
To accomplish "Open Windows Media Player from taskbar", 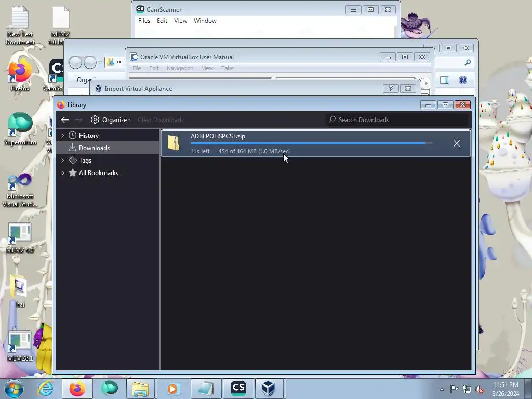I will click(x=172, y=389).
